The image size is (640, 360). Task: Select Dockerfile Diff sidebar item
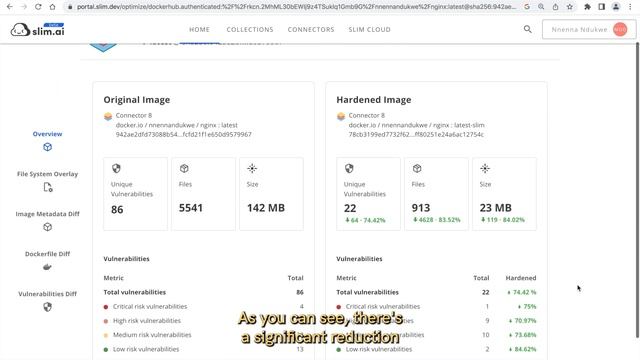pos(47,254)
